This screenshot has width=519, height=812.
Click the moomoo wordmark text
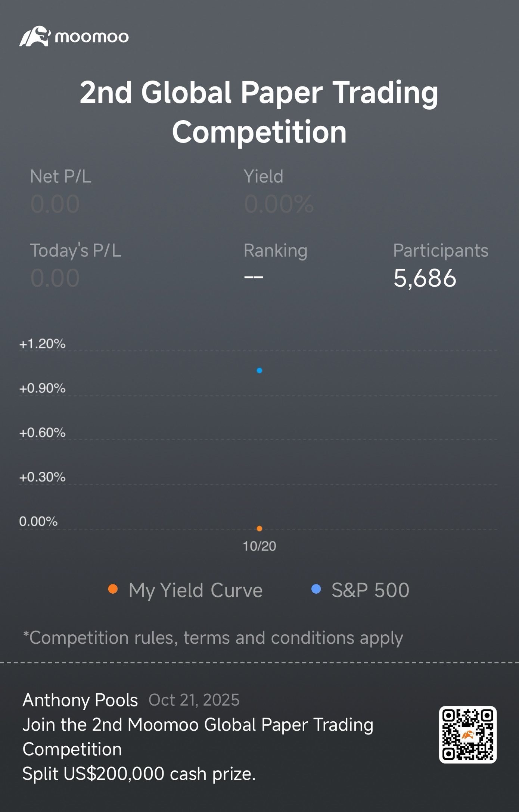click(92, 37)
